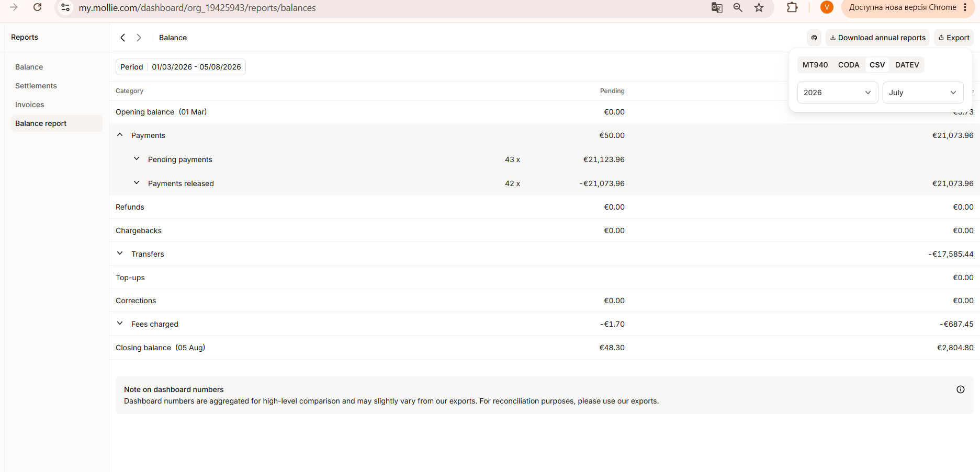The image size is (980, 472).
Task: Expand the Payments released row
Action: (137, 183)
